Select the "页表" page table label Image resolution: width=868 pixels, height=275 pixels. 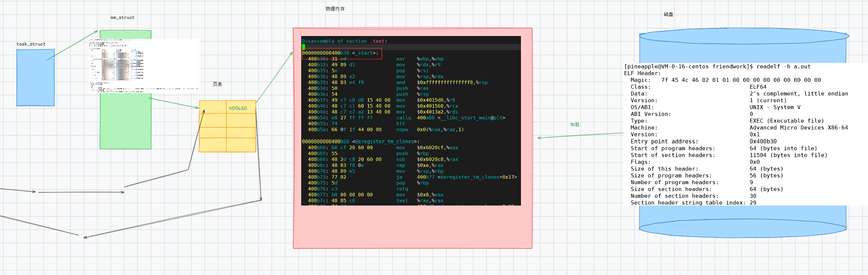coord(218,84)
